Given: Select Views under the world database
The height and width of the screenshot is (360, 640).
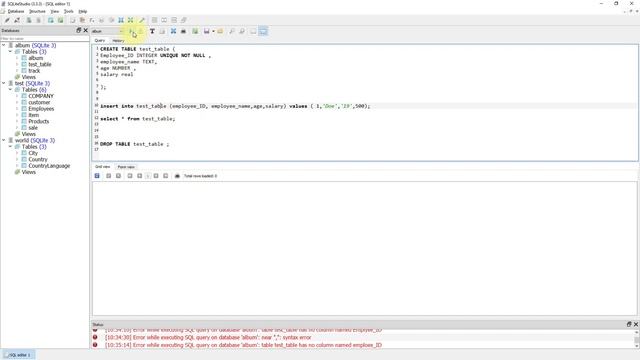Looking at the screenshot, I should (29, 172).
